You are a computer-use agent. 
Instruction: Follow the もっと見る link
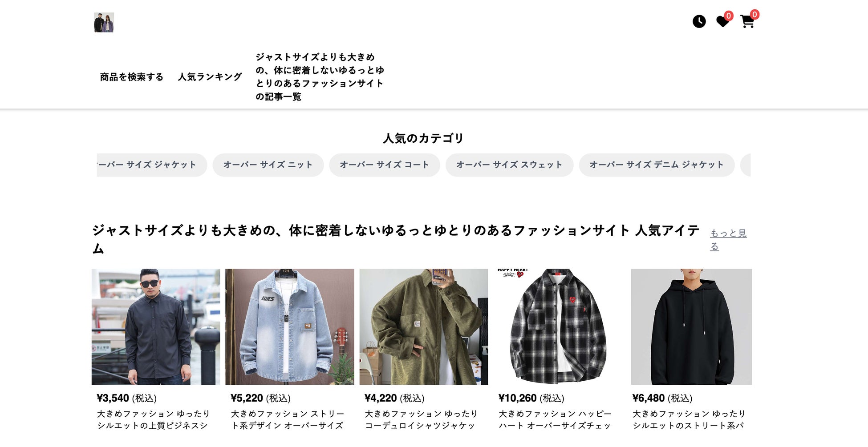tap(728, 239)
